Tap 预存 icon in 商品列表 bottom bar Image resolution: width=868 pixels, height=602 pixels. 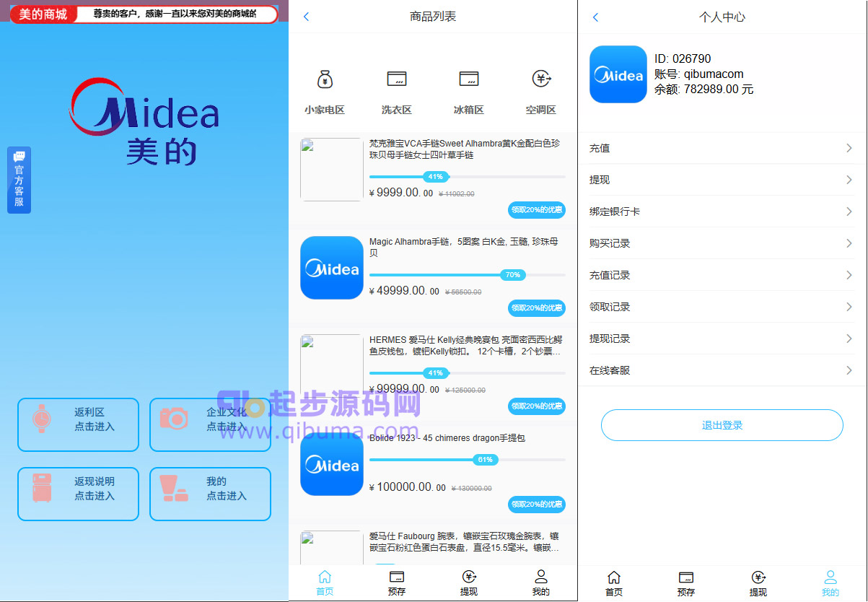pyautogui.click(x=397, y=577)
